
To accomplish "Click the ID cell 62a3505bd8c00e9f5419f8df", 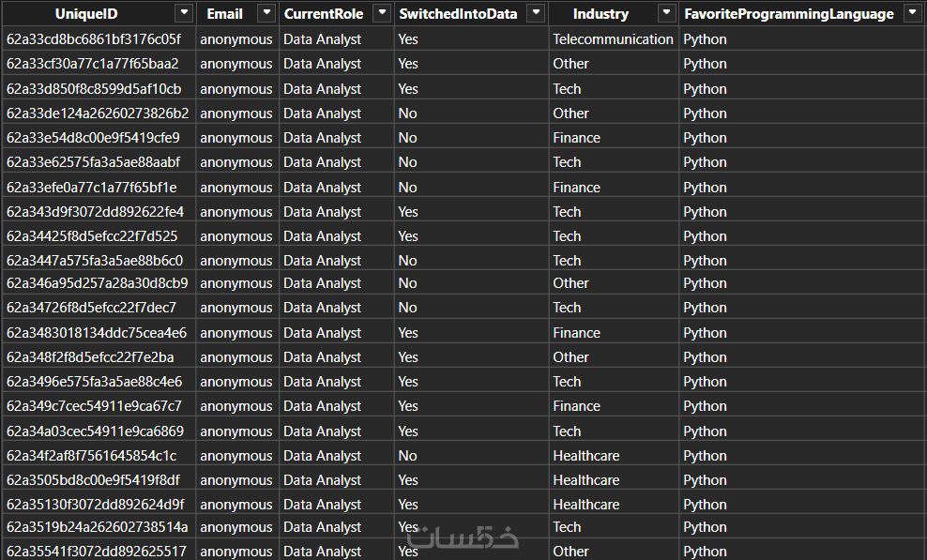I will click(x=93, y=480).
